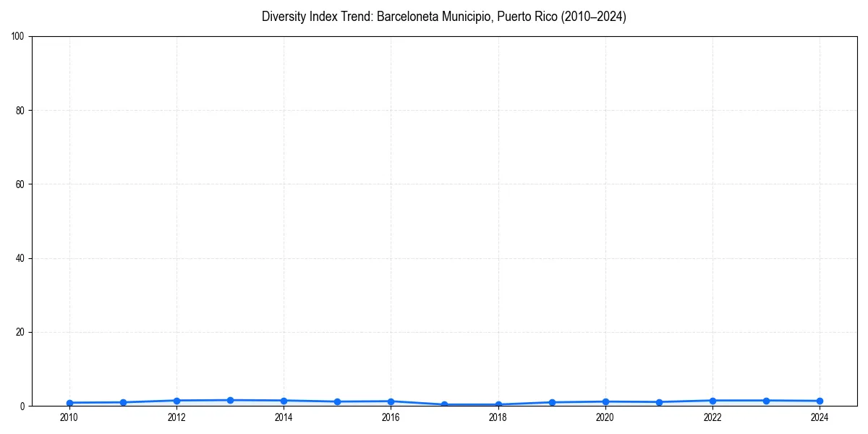Click the 0 y-axis tick label
This screenshot has height=434, width=868.
coord(24,406)
